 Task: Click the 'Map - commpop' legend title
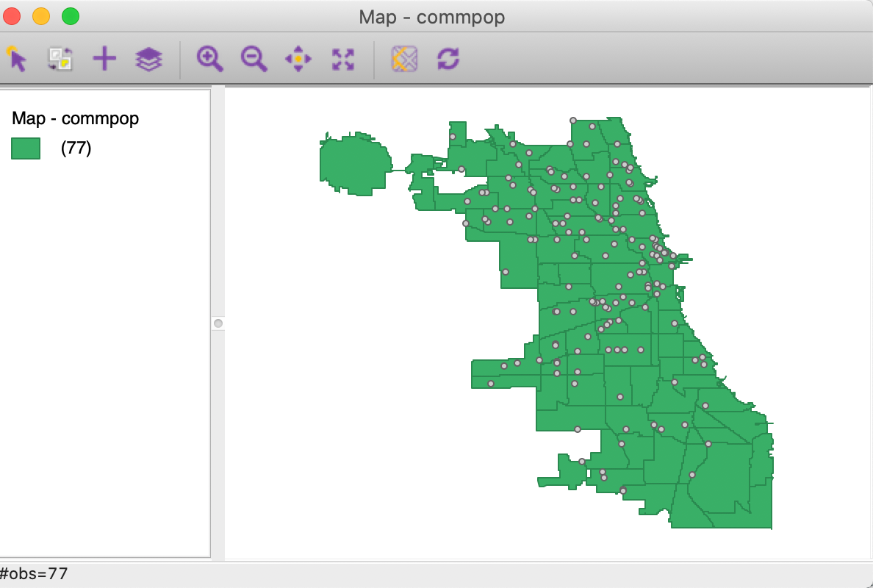coord(75,118)
